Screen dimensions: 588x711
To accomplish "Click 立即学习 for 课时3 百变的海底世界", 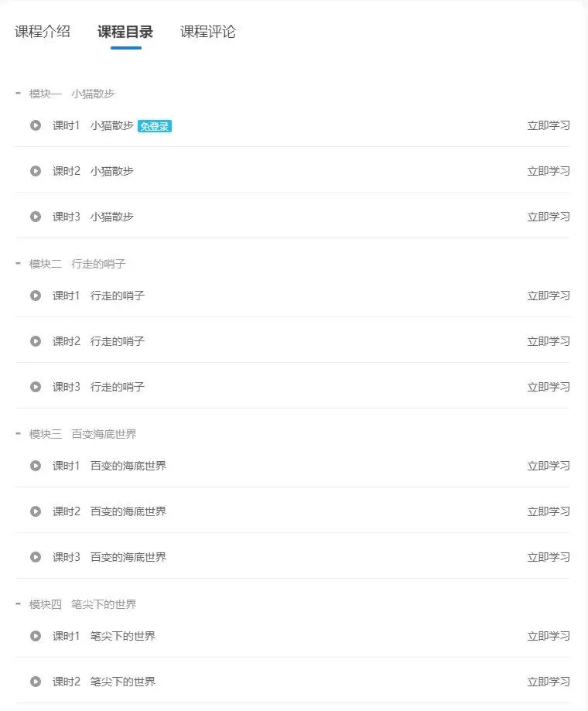I will click(549, 557).
